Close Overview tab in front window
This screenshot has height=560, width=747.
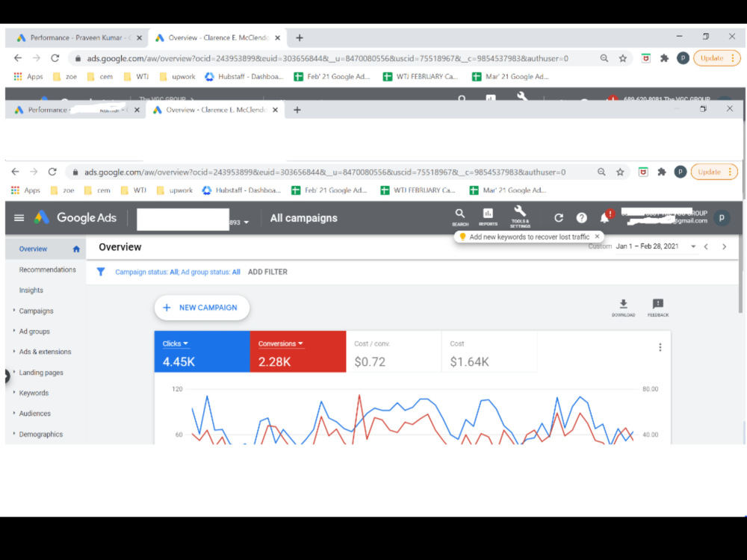pos(275,110)
